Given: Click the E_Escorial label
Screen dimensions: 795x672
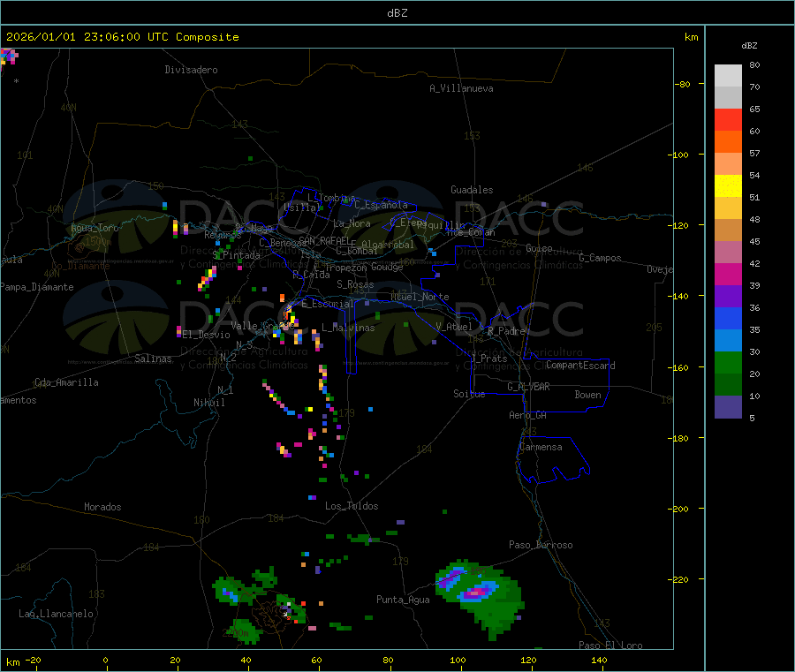Looking at the screenshot, I should point(328,304).
